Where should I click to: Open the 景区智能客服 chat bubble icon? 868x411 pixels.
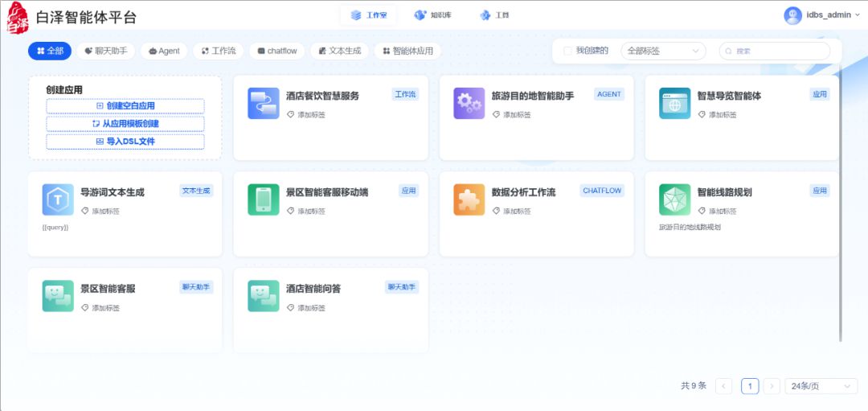coord(58,296)
